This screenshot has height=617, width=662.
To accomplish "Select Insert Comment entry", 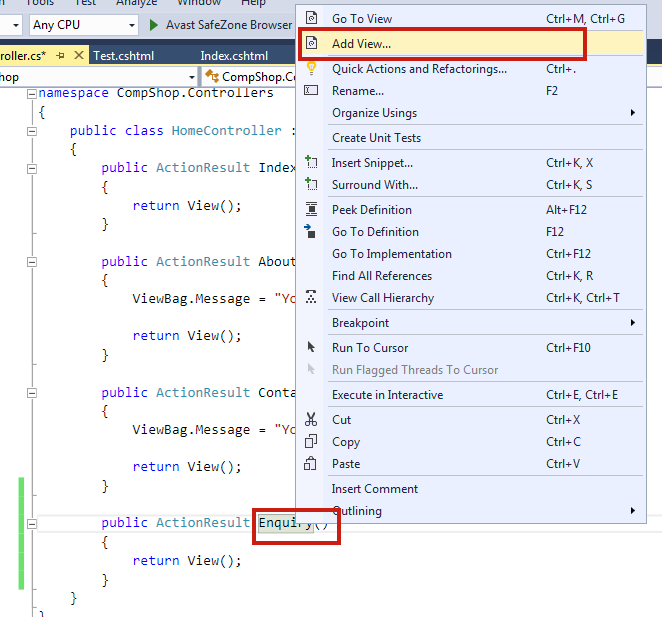I will point(471,488).
